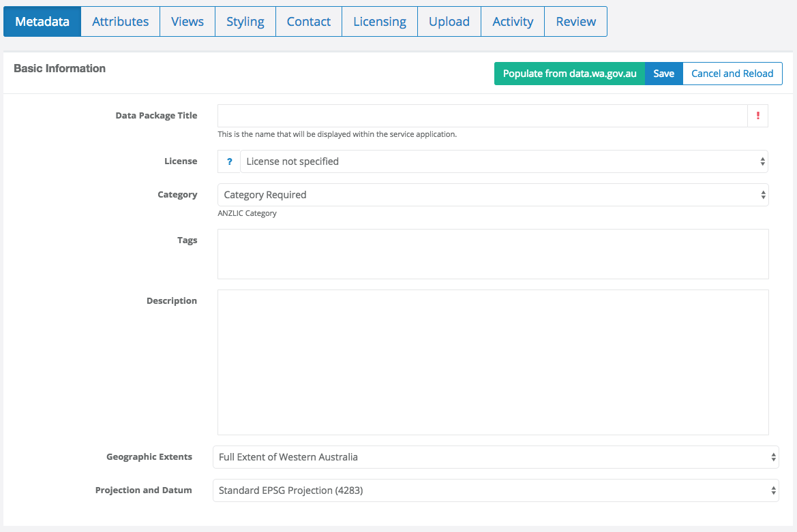Click the Tags input area
Image resolution: width=797 pixels, height=532 pixels.
point(494,253)
